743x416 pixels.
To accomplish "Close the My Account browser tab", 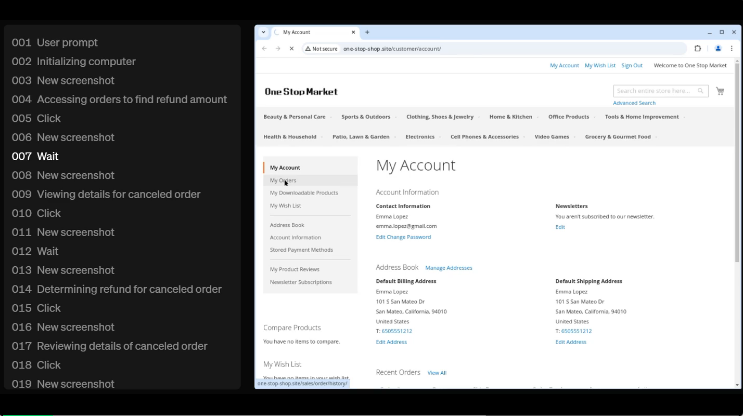I will [x=354, y=32].
